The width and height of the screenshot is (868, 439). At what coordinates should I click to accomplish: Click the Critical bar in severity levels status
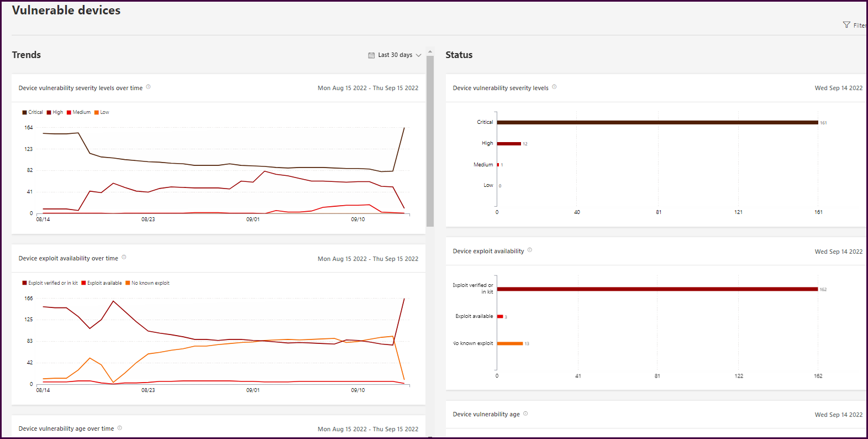657,123
